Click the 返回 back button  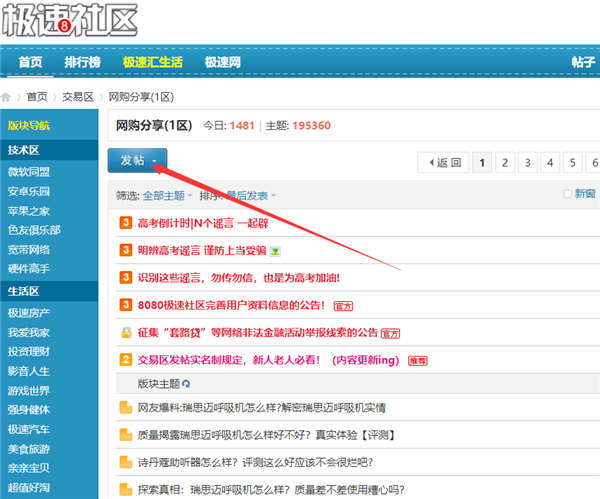(x=444, y=162)
